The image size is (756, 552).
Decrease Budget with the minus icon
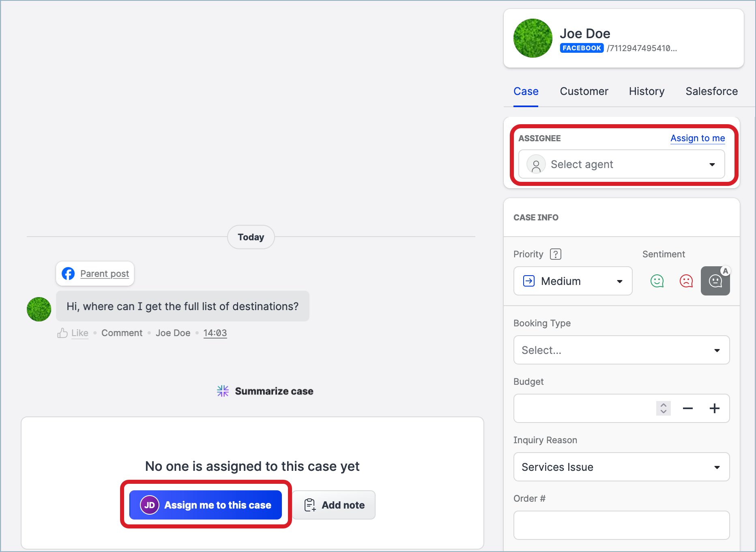[x=688, y=408]
